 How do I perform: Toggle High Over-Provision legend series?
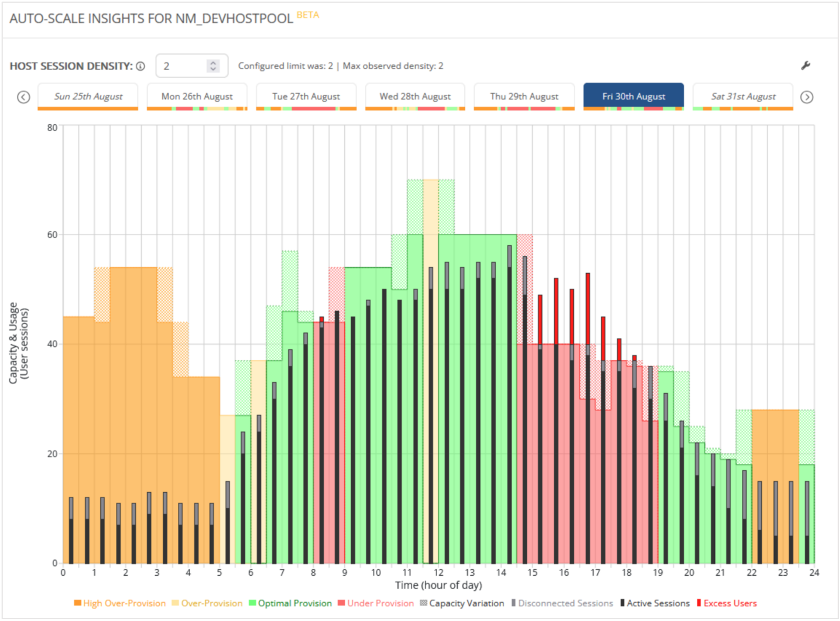point(120,603)
